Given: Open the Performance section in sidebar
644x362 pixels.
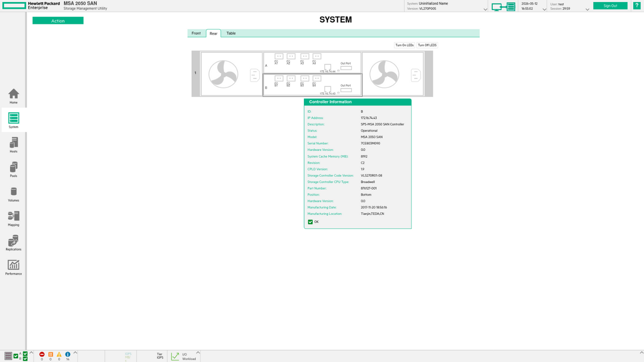Looking at the screenshot, I should coord(13,267).
